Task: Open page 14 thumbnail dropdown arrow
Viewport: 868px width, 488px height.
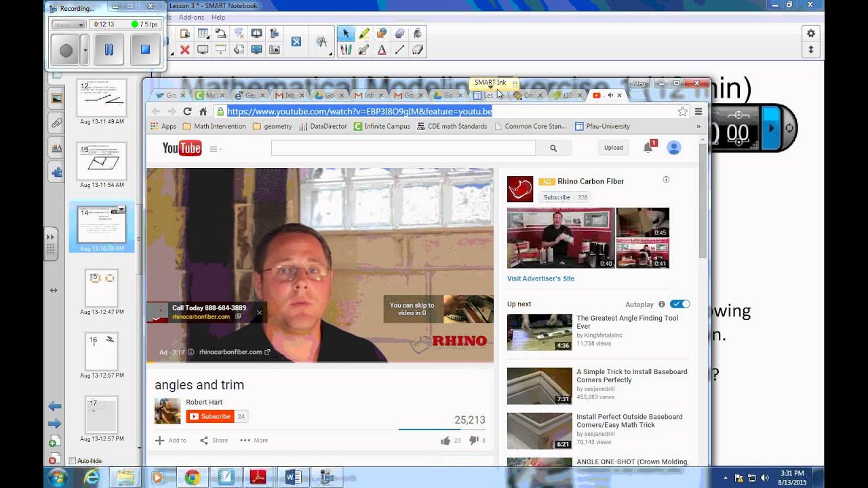Action: pyautogui.click(x=122, y=209)
